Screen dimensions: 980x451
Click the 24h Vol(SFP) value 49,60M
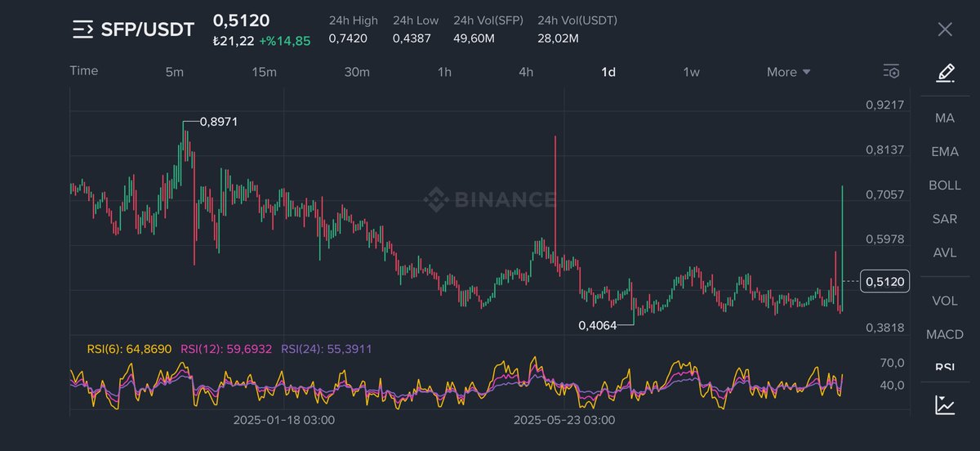pos(474,38)
